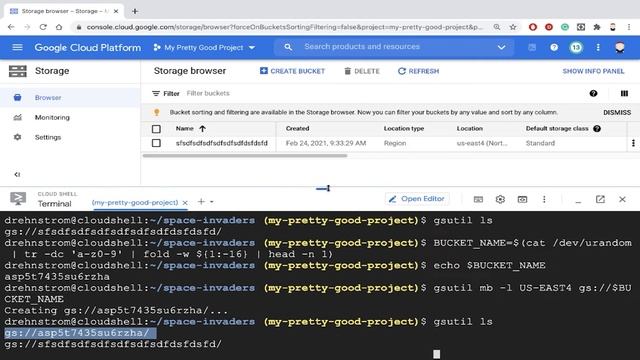
Task: Click CREATE BUCKET button
Action: point(292,71)
